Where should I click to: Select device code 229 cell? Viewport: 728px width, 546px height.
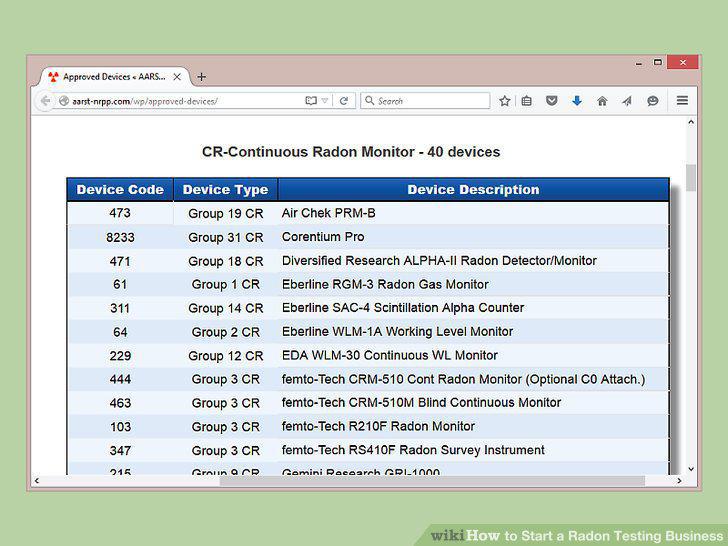click(120, 356)
